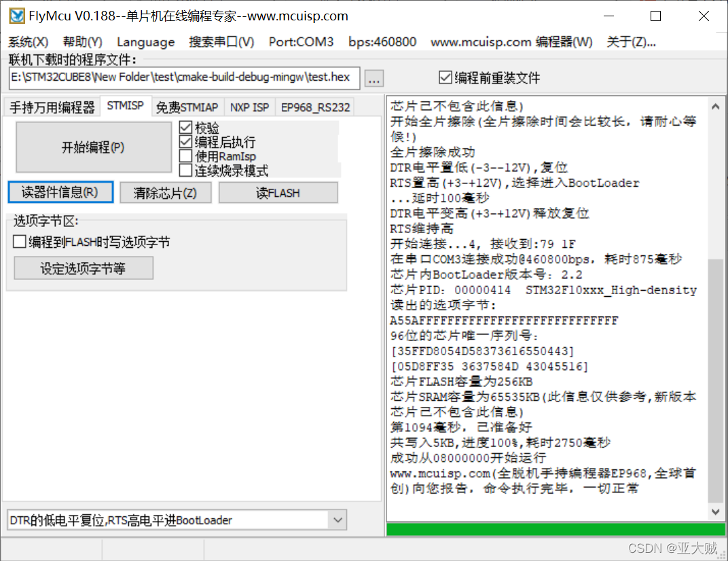Viewport: 728px width, 561px height.
Task: Click log line RTS维持高
Action: [422, 228]
